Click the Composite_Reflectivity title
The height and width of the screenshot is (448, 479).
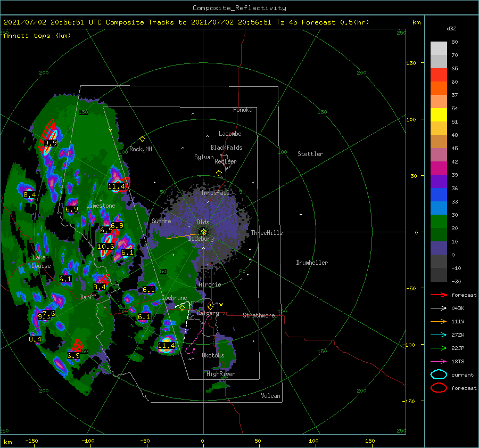tap(240, 7)
